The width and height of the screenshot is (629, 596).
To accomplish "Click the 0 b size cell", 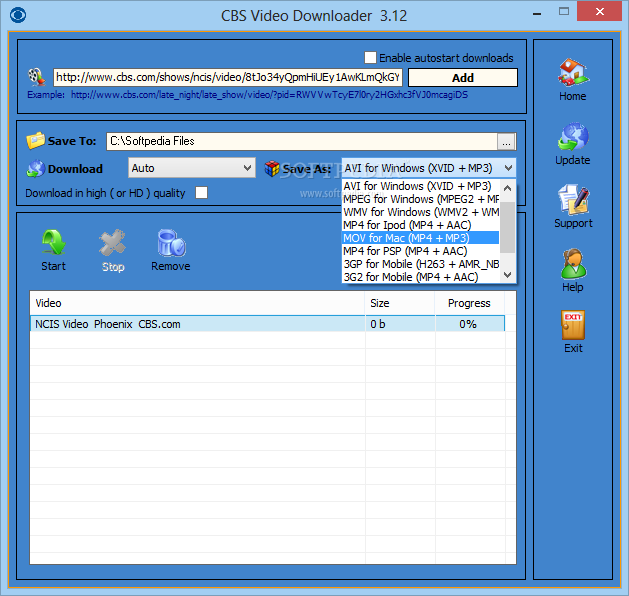I will (400, 324).
